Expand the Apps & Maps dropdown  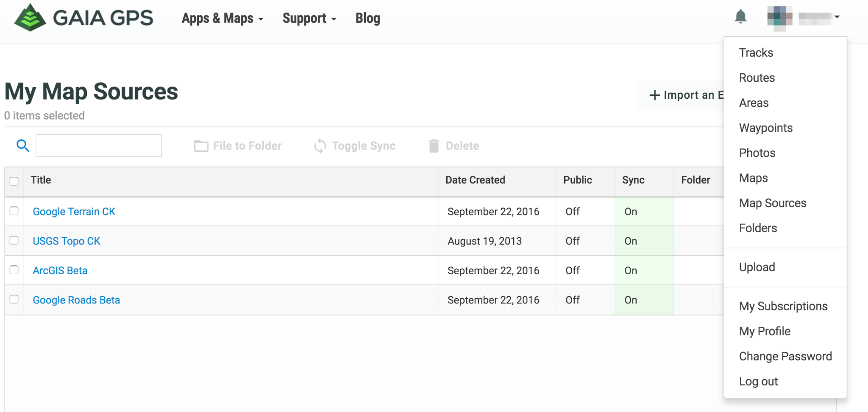tap(223, 18)
